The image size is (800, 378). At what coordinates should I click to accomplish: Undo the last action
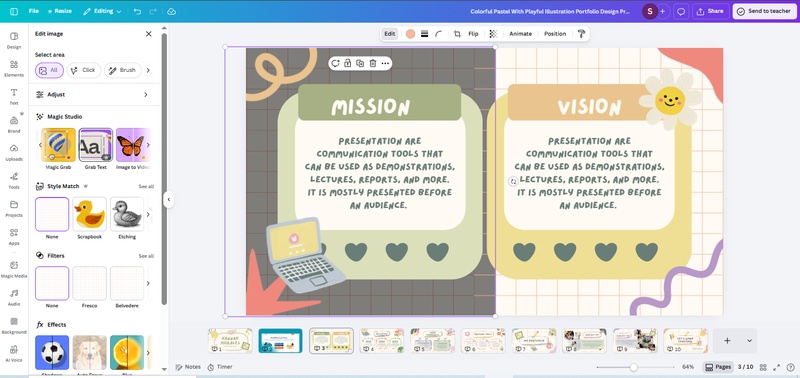[x=137, y=11]
